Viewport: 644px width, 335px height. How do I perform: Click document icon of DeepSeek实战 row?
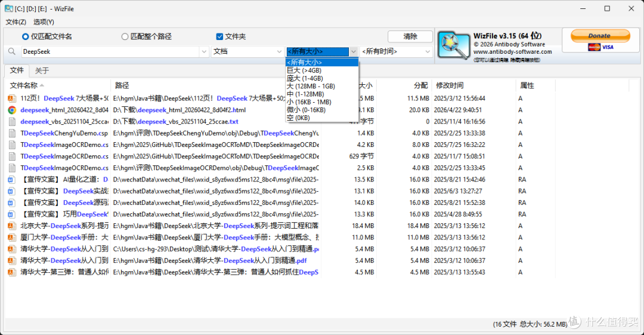(x=12, y=191)
